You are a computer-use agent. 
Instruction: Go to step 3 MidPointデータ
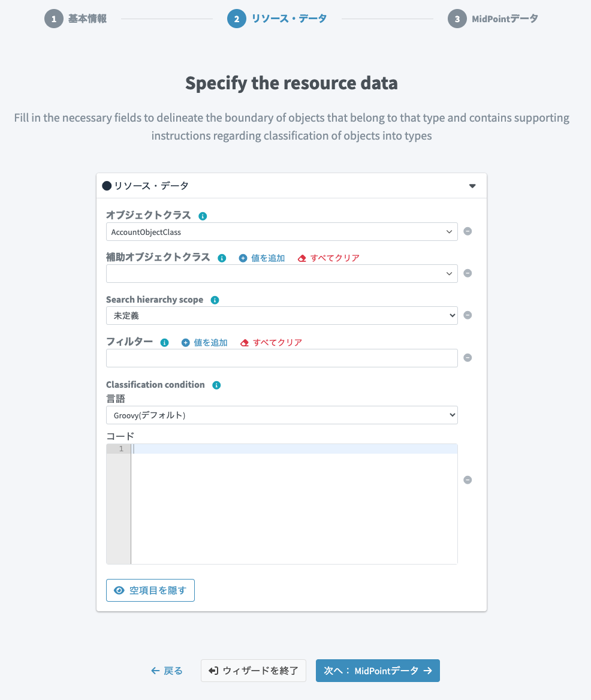click(493, 19)
